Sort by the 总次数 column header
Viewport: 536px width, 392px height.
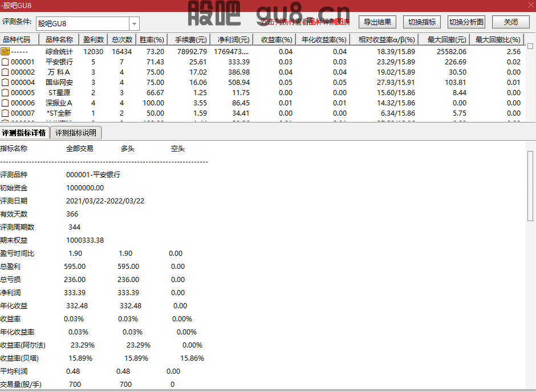[x=121, y=40]
